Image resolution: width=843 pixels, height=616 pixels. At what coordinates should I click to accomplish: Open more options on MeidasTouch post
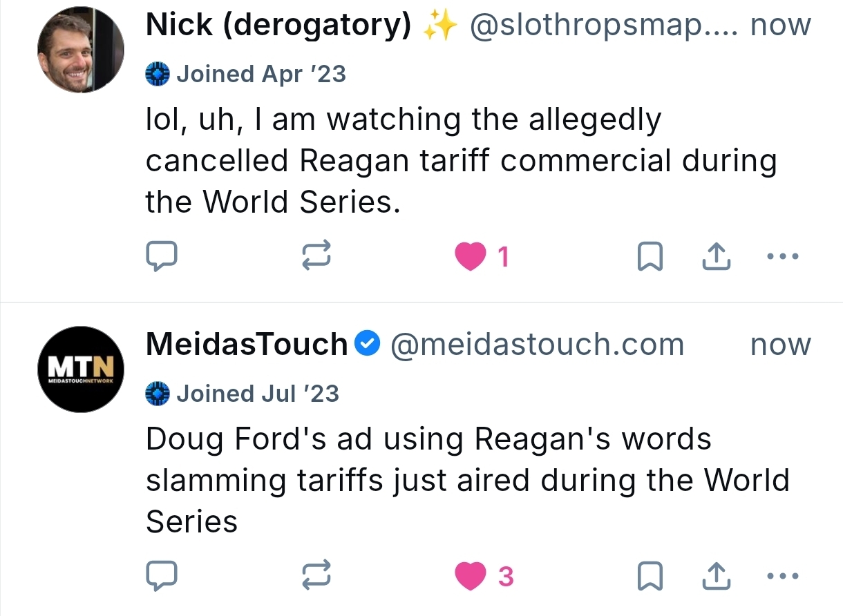(783, 576)
